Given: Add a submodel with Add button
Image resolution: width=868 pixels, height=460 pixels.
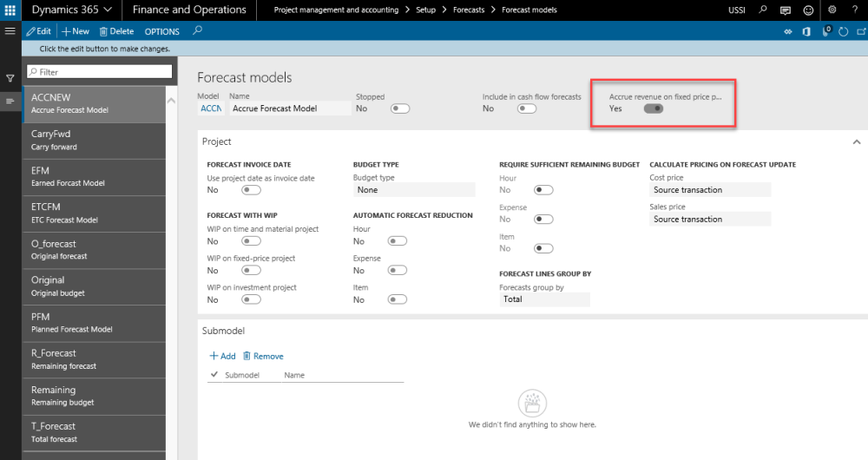Looking at the screenshot, I should 222,356.
